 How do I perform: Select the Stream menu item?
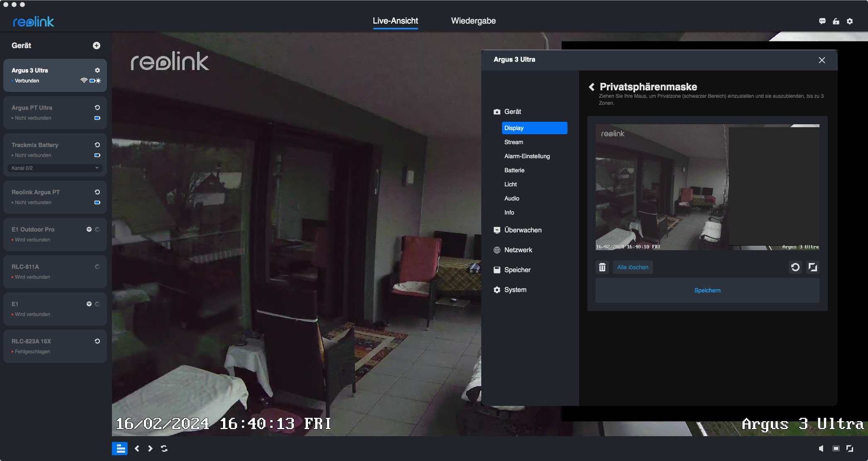(x=514, y=142)
